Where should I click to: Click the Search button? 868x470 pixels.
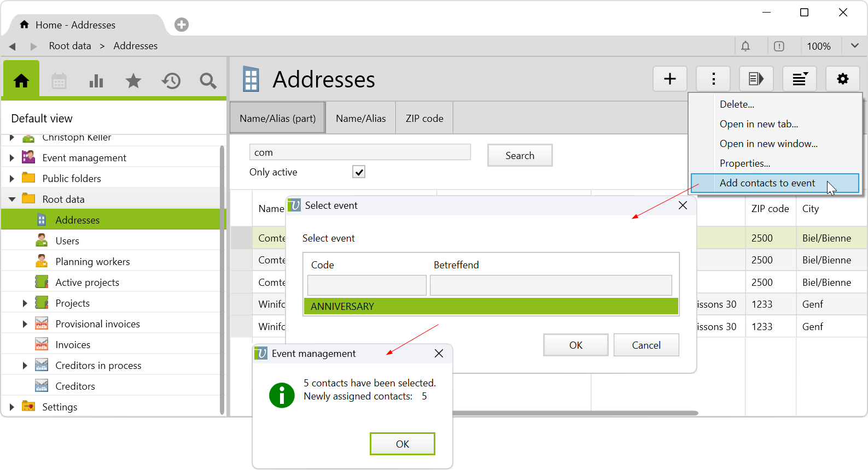pos(520,156)
